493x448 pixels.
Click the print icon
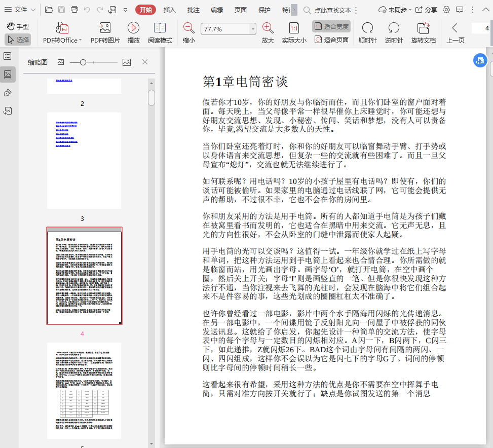pos(74,10)
